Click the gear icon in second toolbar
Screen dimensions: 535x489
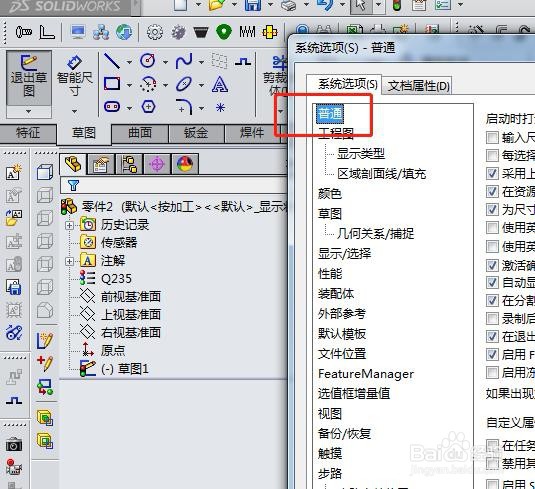click(x=155, y=32)
